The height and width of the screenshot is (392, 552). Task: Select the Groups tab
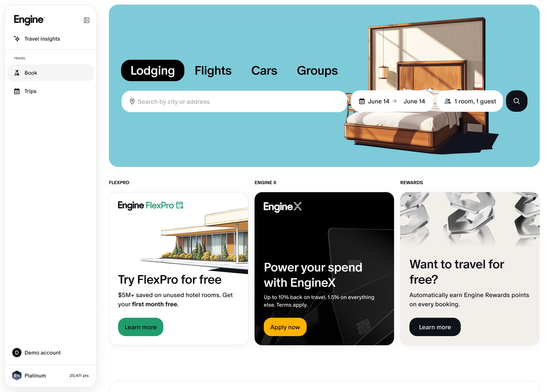(x=317, y=70)
